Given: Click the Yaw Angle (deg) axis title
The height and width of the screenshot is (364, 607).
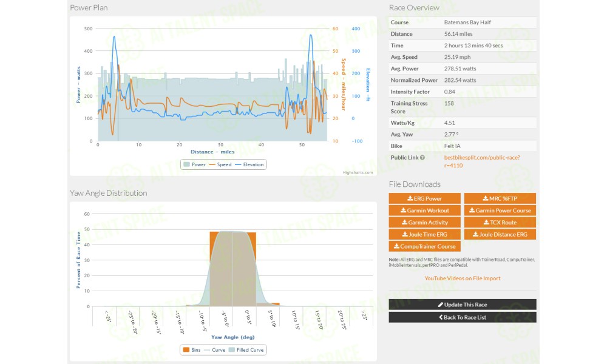Looking at the screenshot, I should coord(232,337).
